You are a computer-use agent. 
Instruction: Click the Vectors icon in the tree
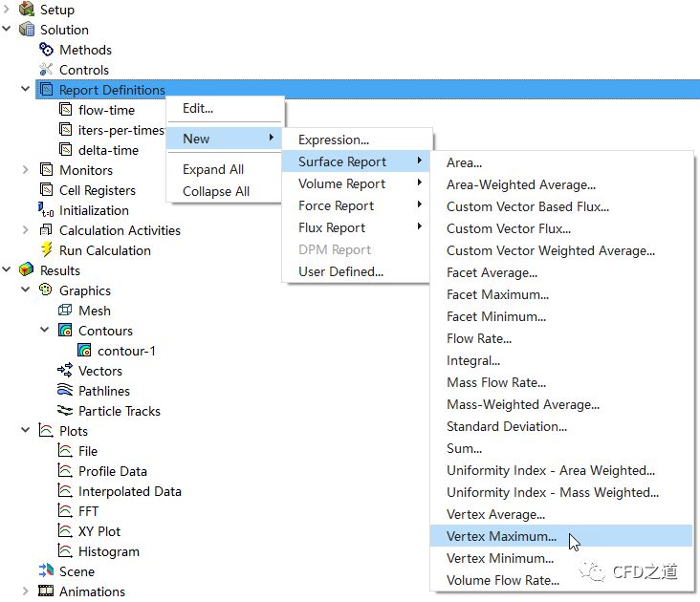65,371
